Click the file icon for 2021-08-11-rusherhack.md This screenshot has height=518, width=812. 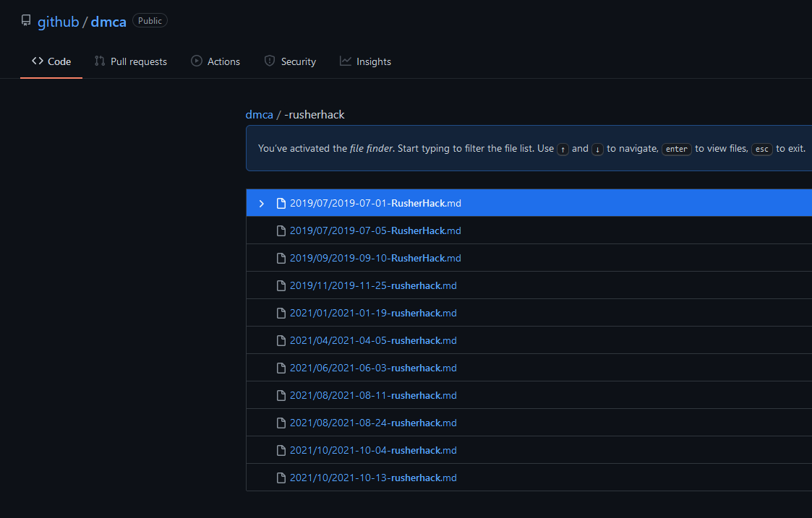pos(281,395)
